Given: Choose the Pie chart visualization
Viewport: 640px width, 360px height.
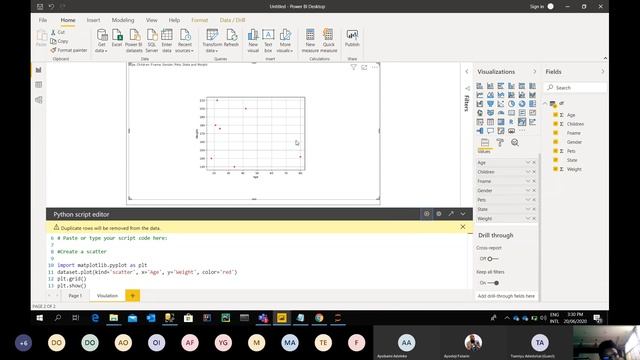Looking at the screenshot, I should (x=511, y=104).
